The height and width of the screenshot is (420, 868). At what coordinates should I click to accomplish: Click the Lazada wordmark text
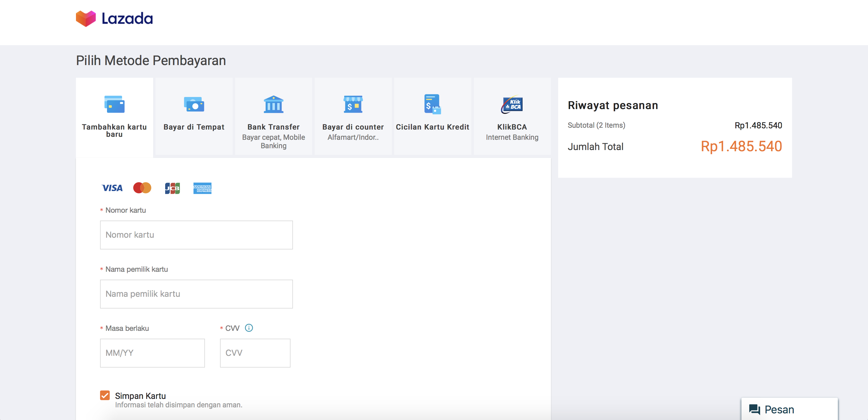click(127, 18)
